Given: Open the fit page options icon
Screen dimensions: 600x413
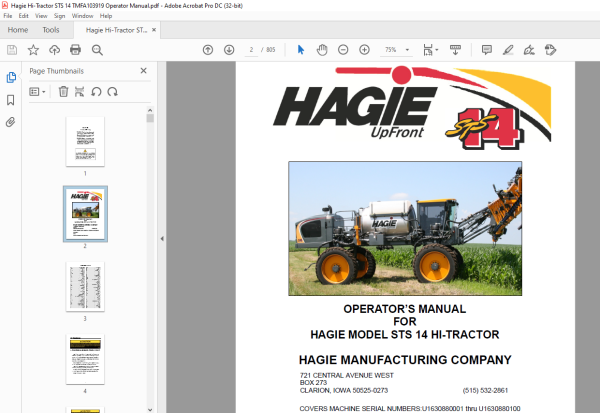Looking at the screenshot, I should tap(430, 50).
